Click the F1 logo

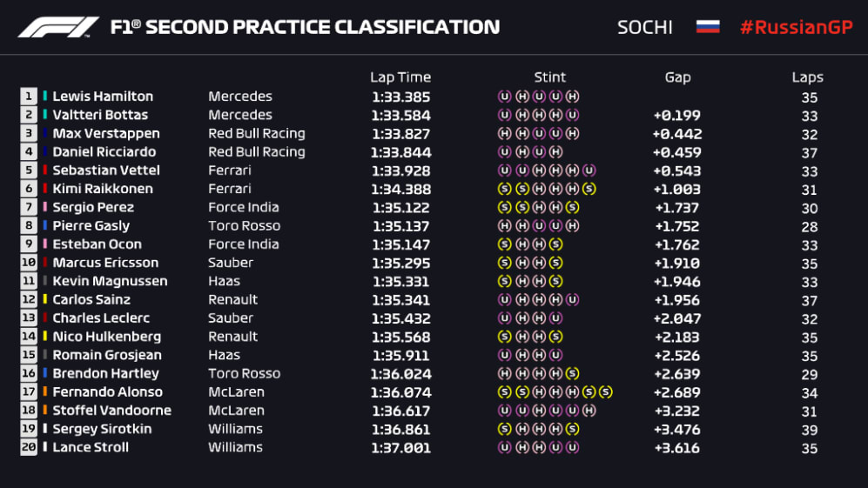pyautogui.click(x=58, y=27)
